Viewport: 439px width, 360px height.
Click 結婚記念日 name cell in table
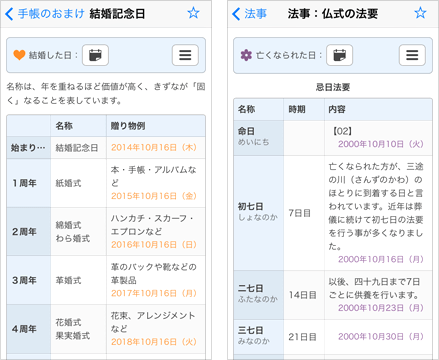click(78, 147)
